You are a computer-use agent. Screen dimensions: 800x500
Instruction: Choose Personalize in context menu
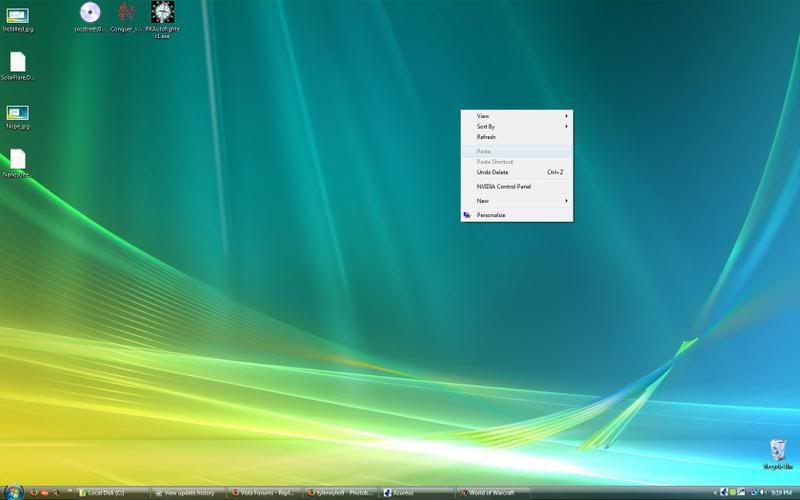517,215
